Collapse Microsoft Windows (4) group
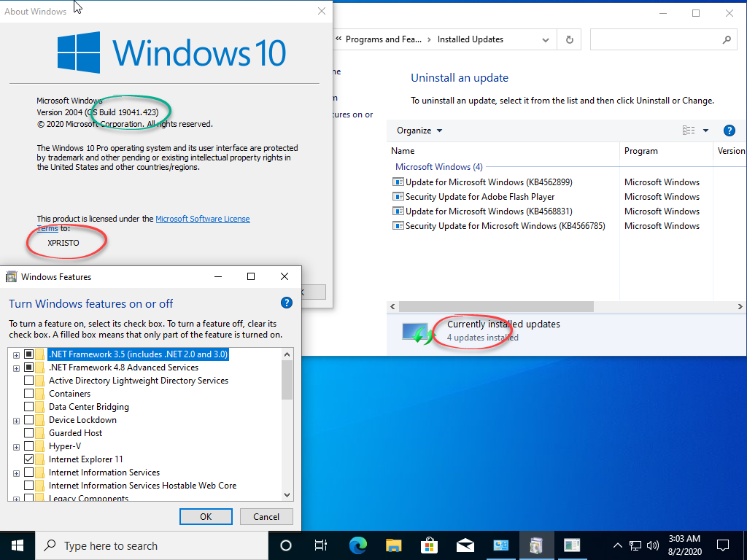The width and height of the screenshot is (747, 560). tap(438, 167)
